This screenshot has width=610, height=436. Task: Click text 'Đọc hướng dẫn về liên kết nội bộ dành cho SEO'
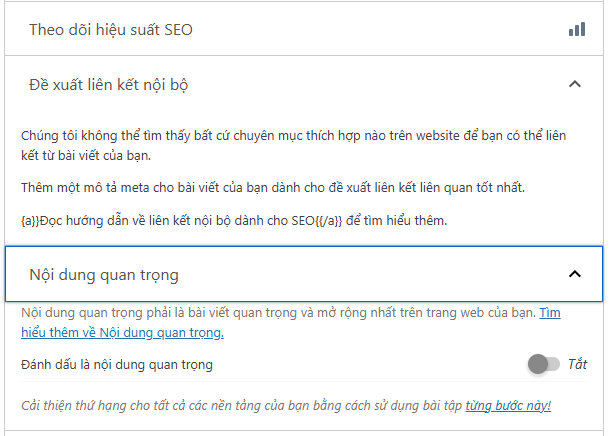tap(177, 221)
